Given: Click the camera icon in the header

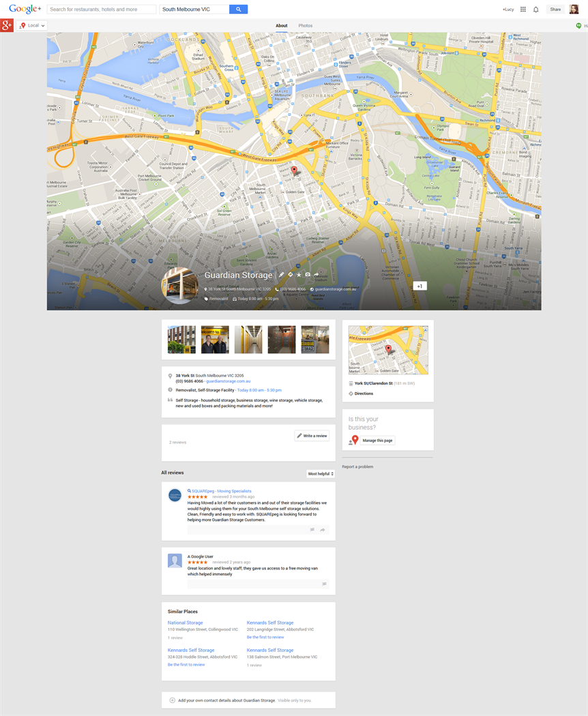Looking at the screenshot, I should [308, 275].
